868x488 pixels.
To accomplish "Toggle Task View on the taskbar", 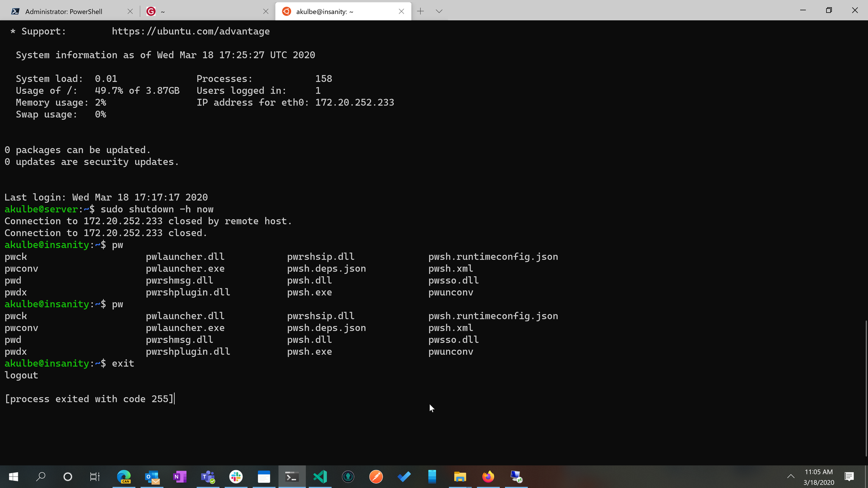I will (x=94, y=477).
